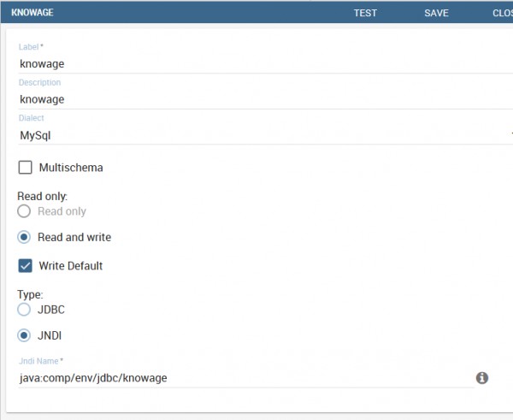This screenshot has width=513, height=420.
Task: Click the info icon beside Jndi Name
Action: (x=482, y=378)
